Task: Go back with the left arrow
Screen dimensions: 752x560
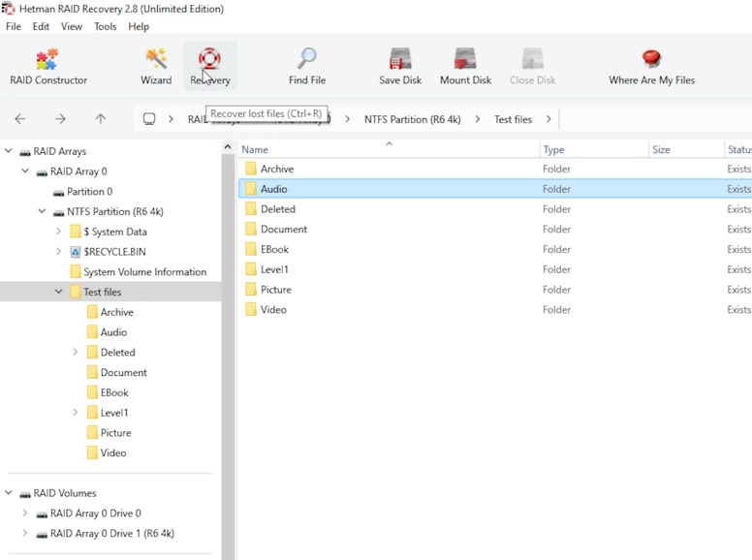Action: pos(20,119)
